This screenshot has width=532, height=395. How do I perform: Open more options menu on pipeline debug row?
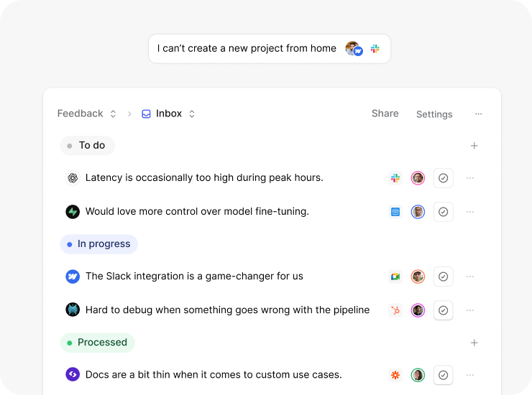click(470, 310)
